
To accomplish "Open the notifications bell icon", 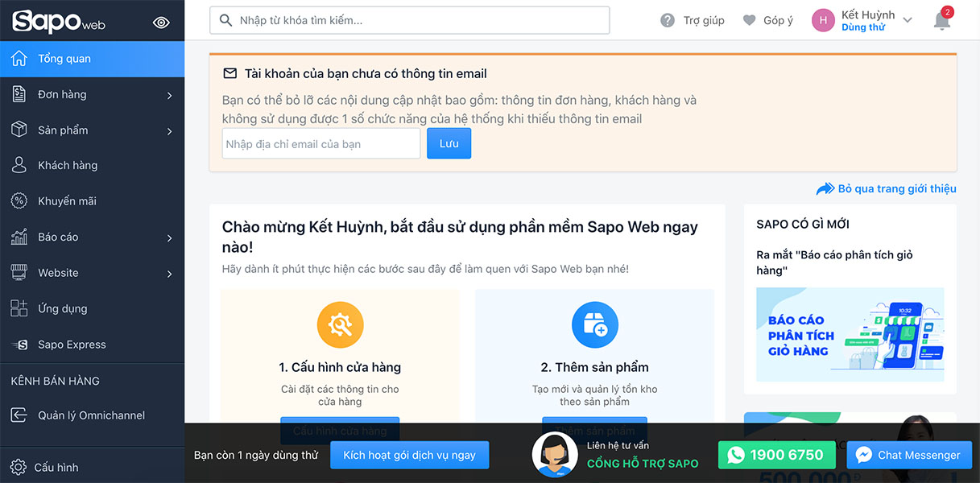I will tap(941, 21).
